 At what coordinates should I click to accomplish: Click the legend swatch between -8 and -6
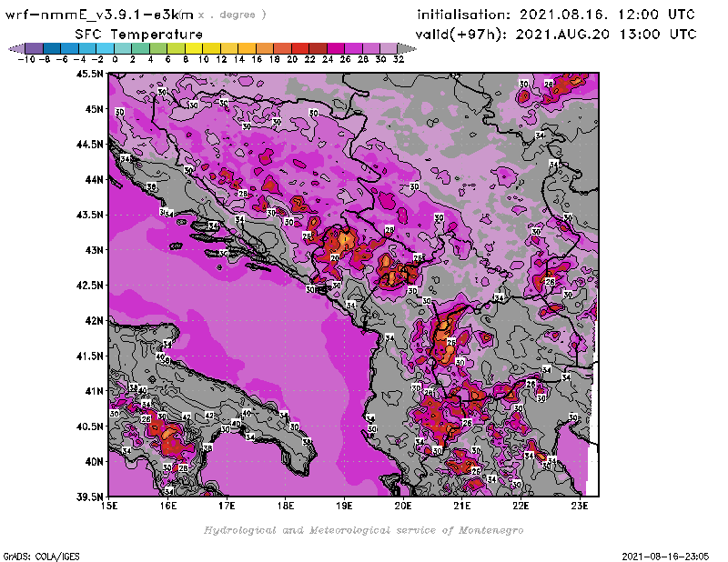[x=52, y=48]
